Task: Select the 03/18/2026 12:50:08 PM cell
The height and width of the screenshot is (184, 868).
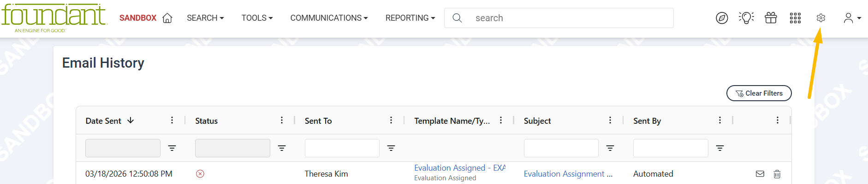Action: [129, 174]
